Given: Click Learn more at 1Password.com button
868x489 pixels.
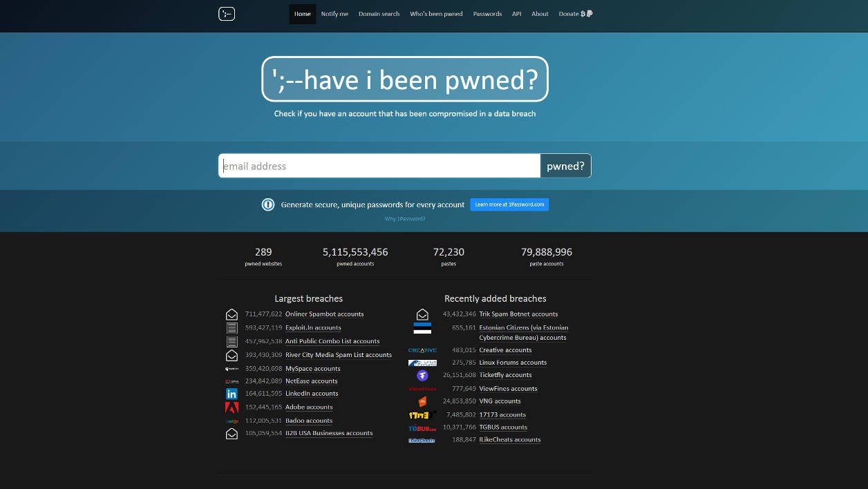Looking at the screenshot, I should (x=509, y=204).
